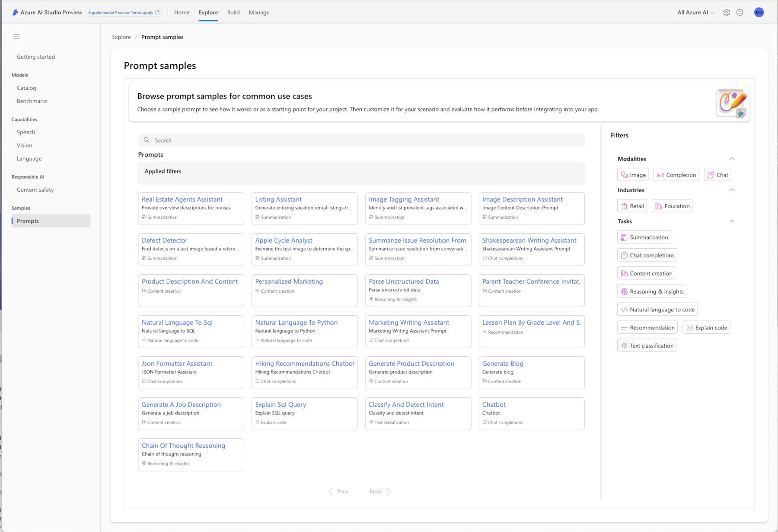Toggle the Content creation task filter
This screenshot has height=532, width=778.
647,273
